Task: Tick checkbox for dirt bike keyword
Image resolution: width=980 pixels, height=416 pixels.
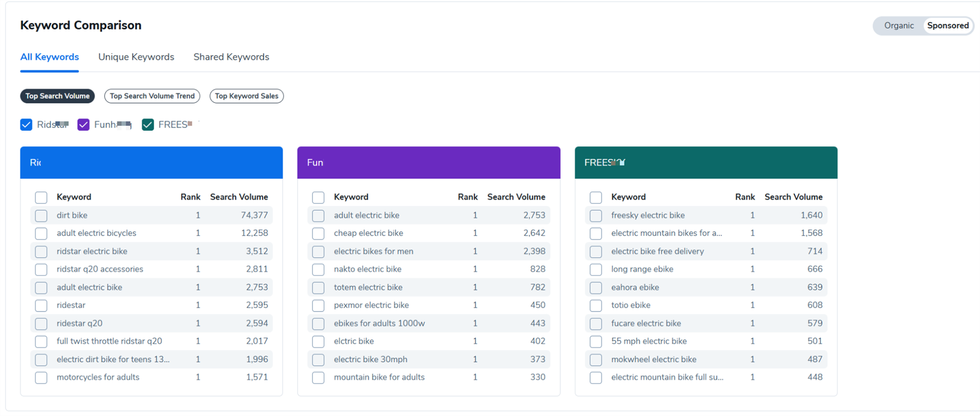Action: (x=41, y=216)
